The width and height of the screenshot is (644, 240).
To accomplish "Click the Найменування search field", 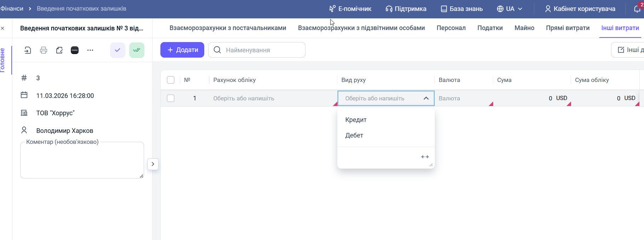I will (262, 50).
